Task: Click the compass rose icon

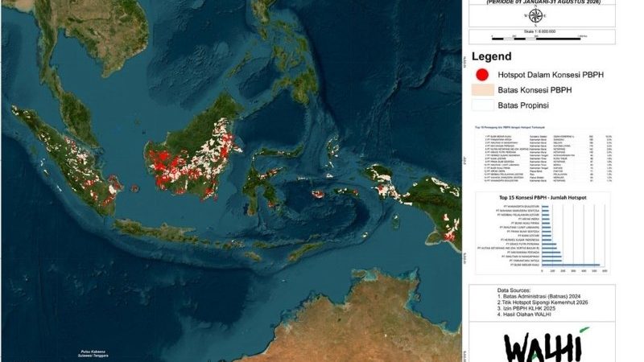Action: [535, 15]
